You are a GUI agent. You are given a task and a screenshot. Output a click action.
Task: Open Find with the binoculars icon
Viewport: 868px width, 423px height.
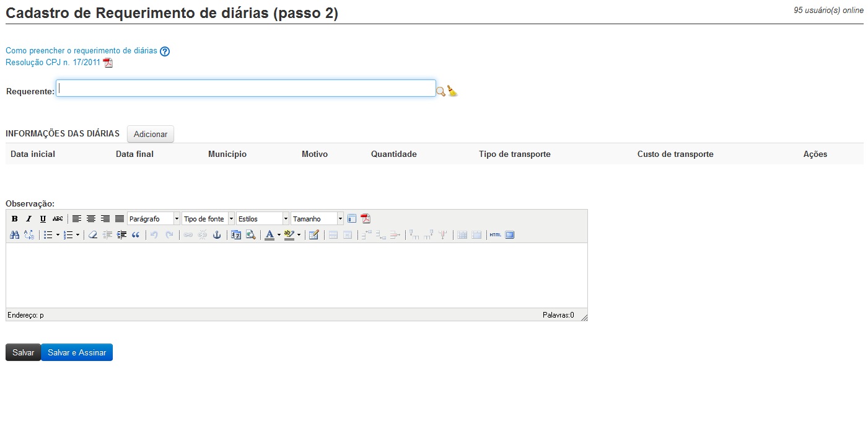pos(15,235)
